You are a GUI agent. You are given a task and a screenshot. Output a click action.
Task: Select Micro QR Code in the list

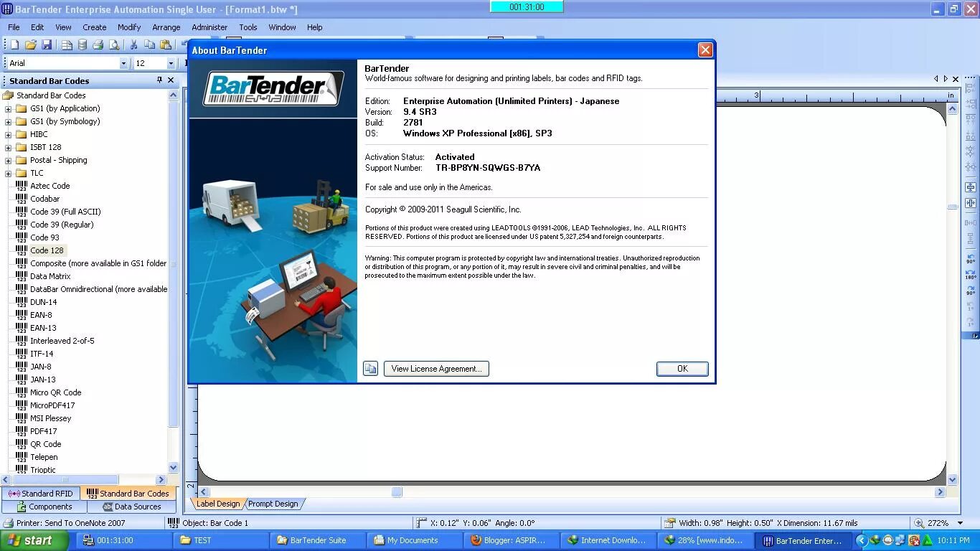[55, 392]
